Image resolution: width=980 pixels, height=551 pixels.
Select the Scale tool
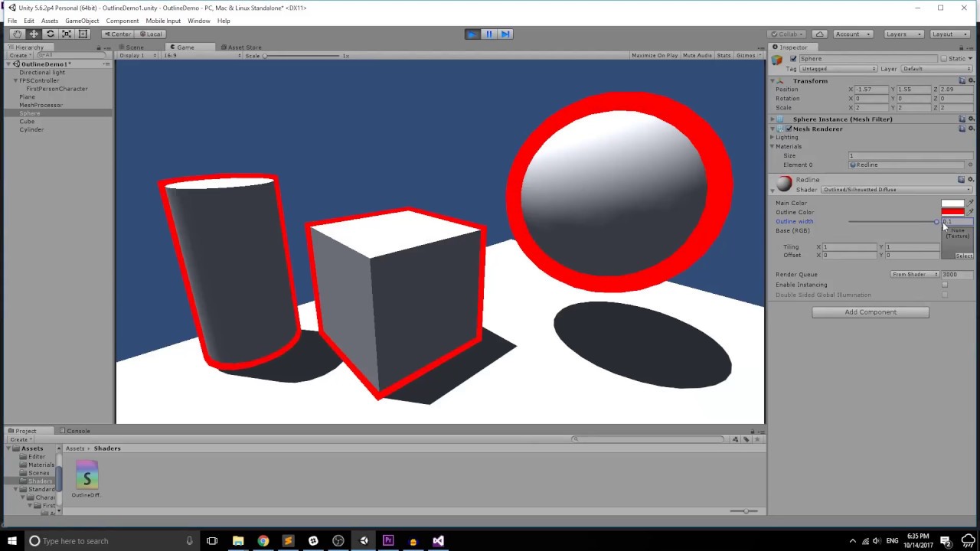67,34
